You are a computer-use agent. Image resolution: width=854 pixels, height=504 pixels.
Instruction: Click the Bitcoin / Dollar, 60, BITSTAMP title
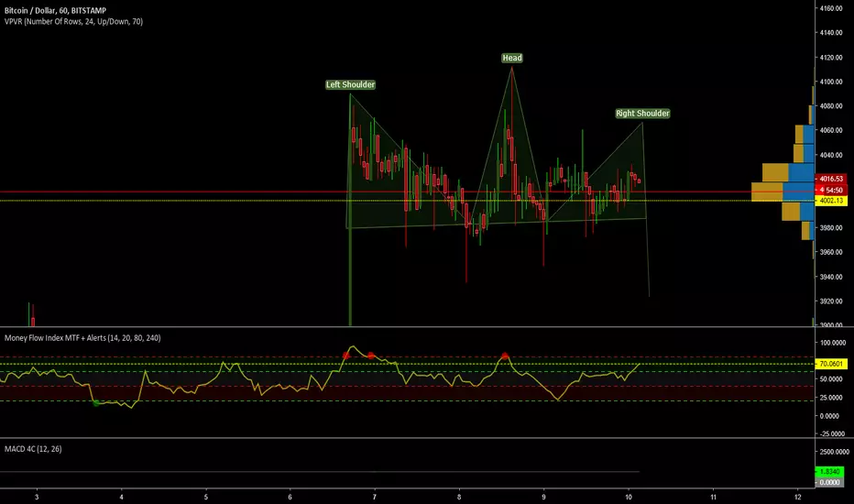point(56,10)
